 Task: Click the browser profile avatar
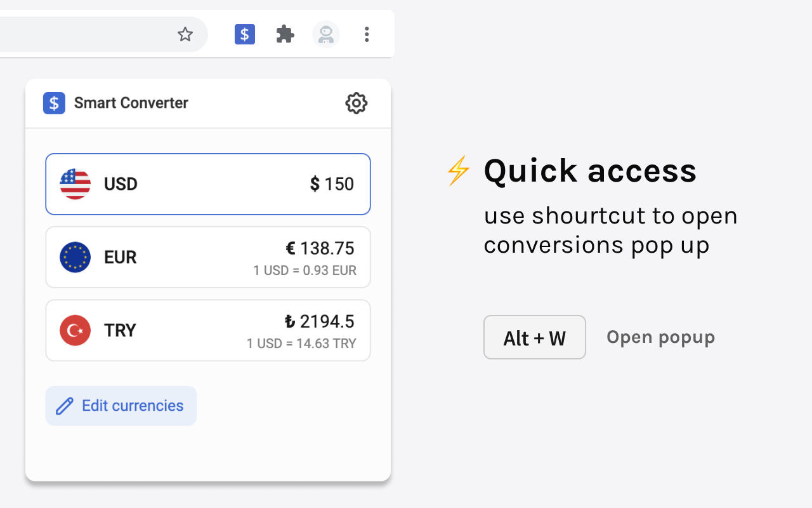coord(326,34)
